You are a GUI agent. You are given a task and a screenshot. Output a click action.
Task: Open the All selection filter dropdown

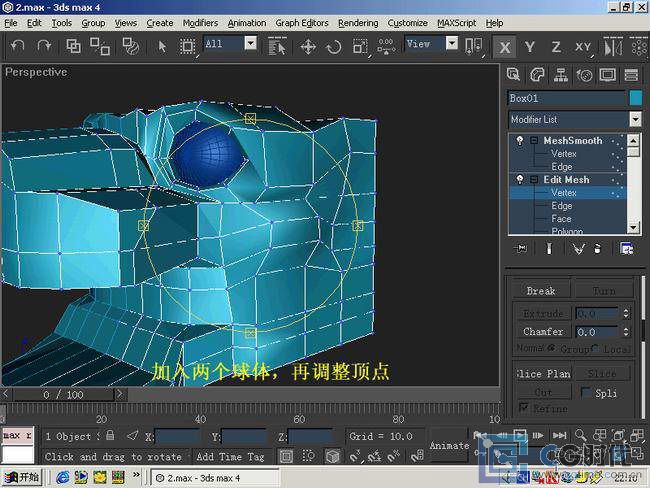click(x=250, y=43)
